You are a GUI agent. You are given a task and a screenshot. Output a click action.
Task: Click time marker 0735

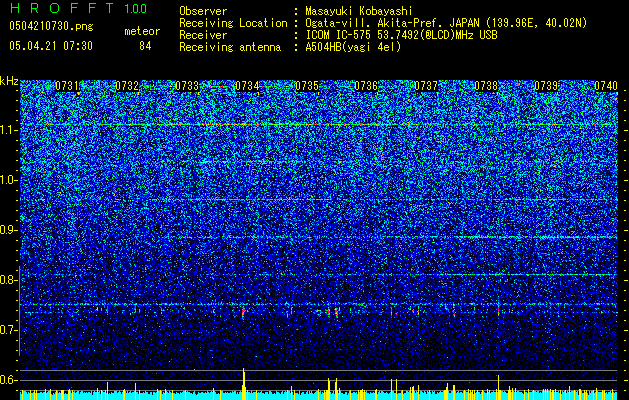pyautogui.click(x=307, y=86)
